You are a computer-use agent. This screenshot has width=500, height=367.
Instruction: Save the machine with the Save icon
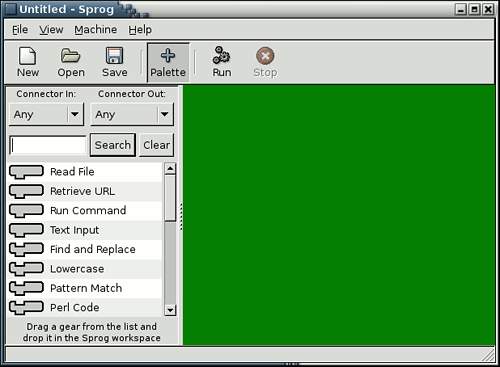pyautogui.click(x=114, y=56)
